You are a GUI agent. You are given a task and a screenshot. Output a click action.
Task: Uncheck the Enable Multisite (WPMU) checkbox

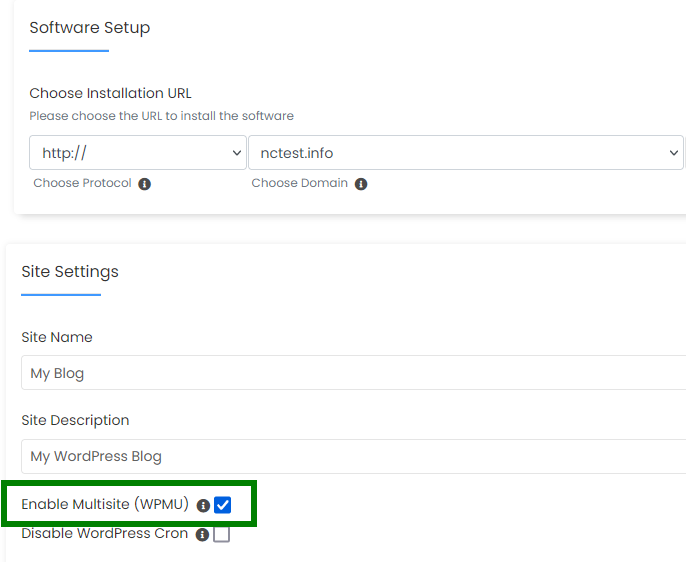point(222,505)
